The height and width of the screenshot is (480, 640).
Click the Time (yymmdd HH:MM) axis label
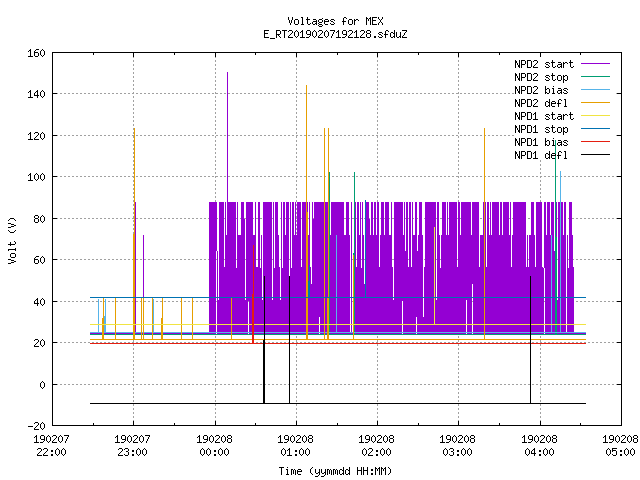tap(336, 471)
